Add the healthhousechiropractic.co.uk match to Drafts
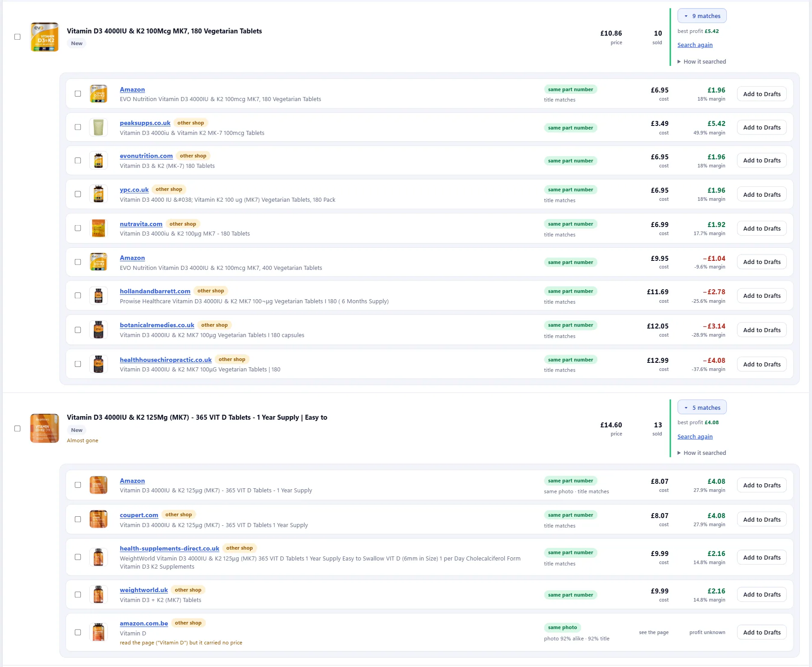This screenshot has width=812, height=667. [762, 364]
